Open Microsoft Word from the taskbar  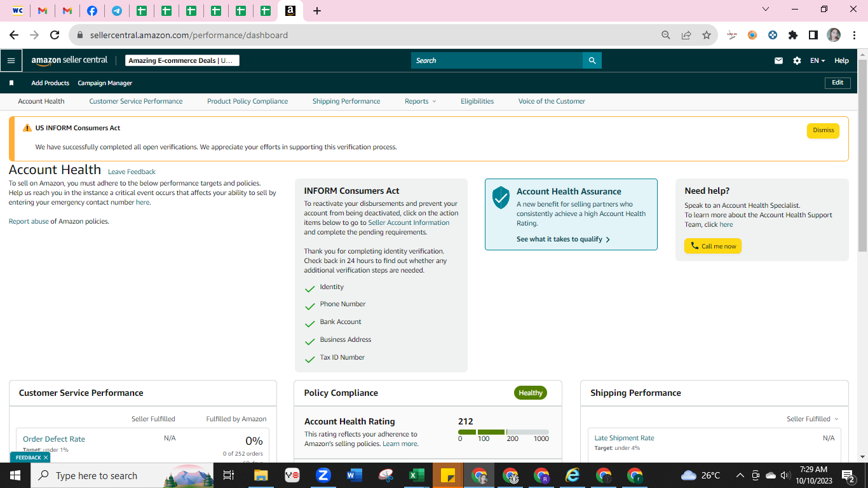coord(355,475)
